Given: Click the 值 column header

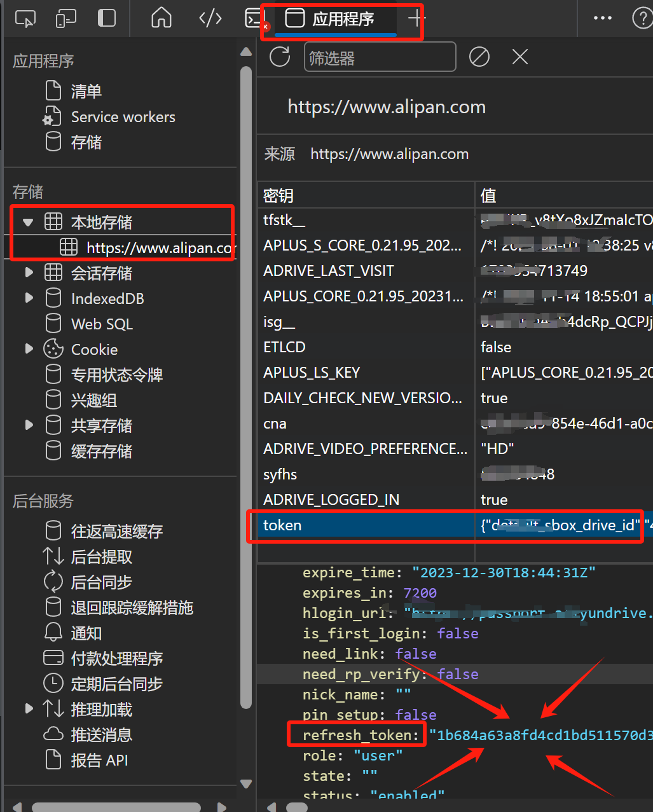Looking at the screenshot, I should tap(564, 195).
